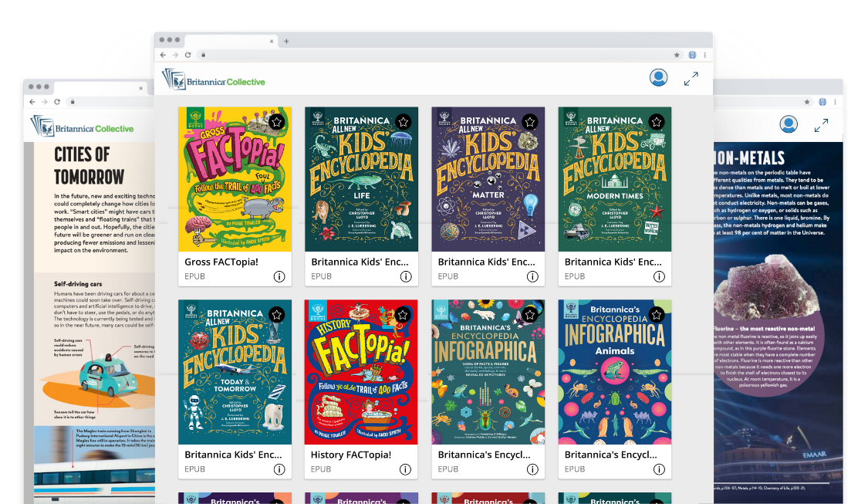This screenshot has width=868, height=504.
Task: Click the EPUB label under Gross FACTopia!
Action: (195, 276)
